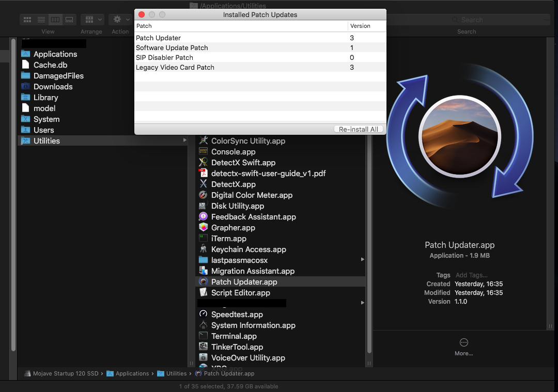Image resolution: width=558 pixels, height=392 pixels.
Task: Click Applications in the path bar
Action: point(128,373)
